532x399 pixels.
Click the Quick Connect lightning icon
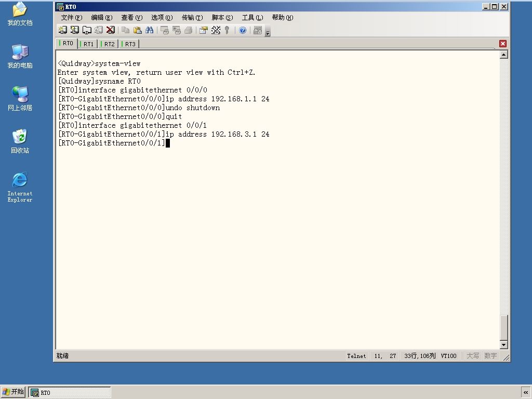click(75, 30)
